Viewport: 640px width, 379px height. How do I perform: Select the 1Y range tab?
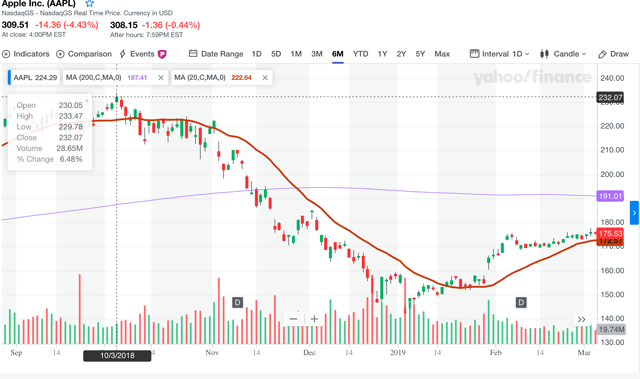[x=382, y=54]
